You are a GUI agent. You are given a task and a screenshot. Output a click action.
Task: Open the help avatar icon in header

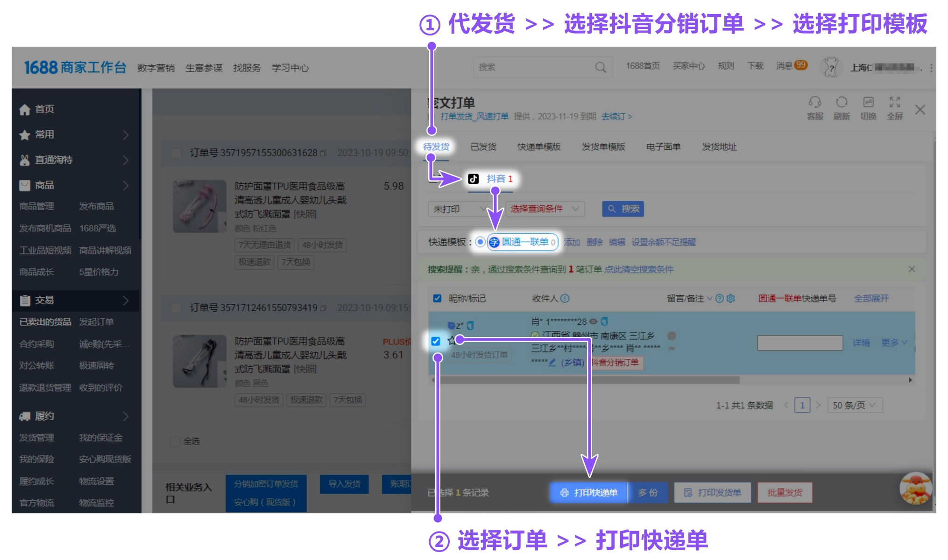click(831, 68)
